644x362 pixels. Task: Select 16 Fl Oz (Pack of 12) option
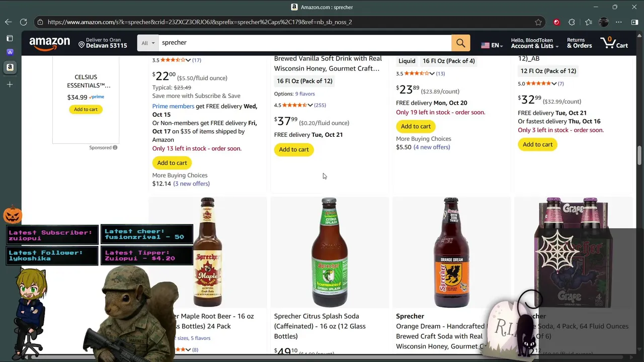coord(304,81)
